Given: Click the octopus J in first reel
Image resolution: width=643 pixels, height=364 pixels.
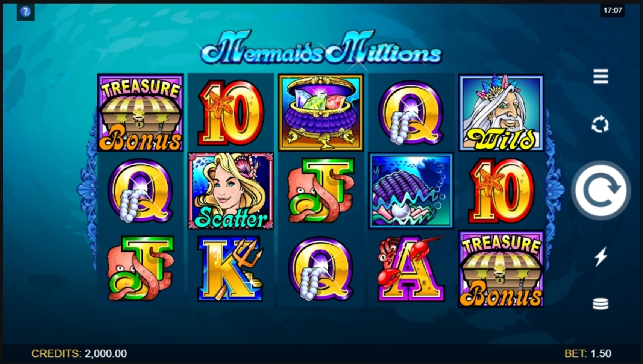Looking at the screenshot, I should (140, 269).
